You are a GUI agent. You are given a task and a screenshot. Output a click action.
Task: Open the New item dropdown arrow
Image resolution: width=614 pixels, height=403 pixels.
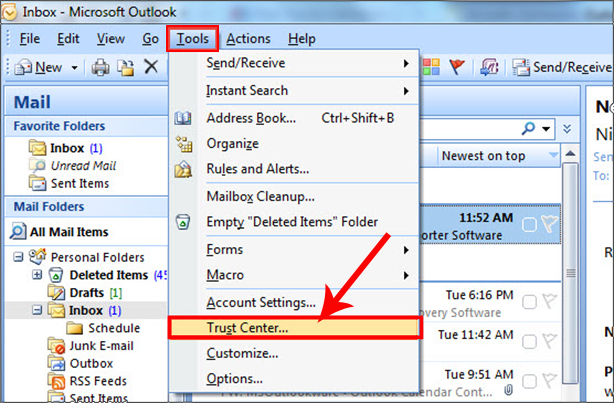coord(74,68)
